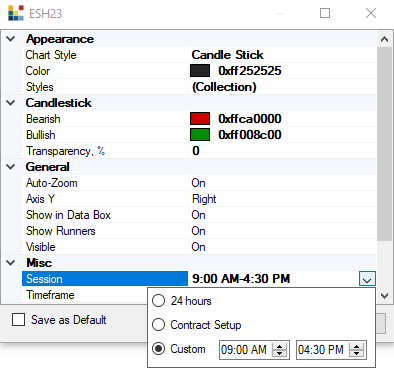Select the Bearish property label
Screen dimensions: 394x376
point(43,119)
